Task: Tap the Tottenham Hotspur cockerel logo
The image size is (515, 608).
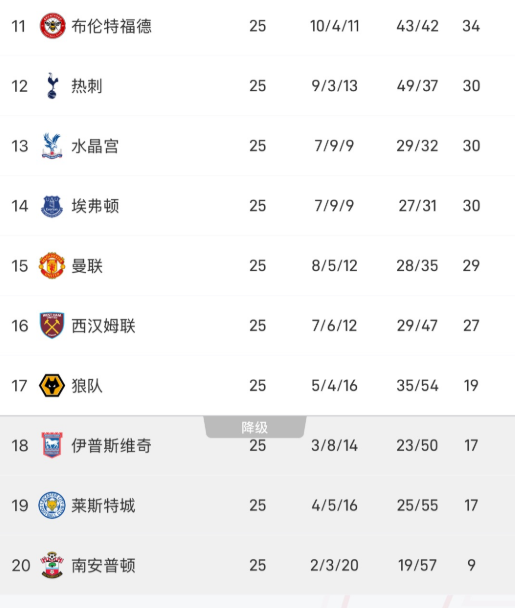Action: [52, 86]
